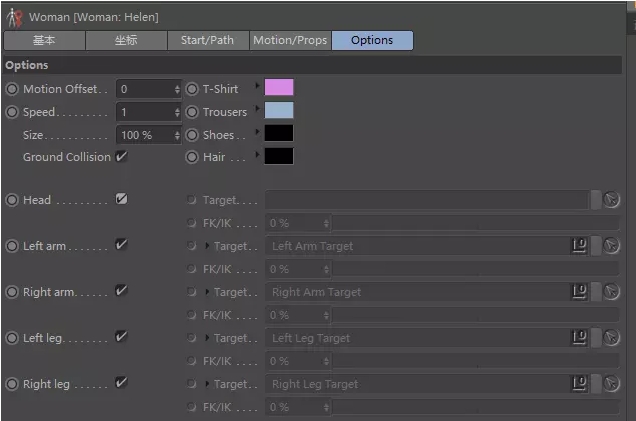Click the Right Leg Target tag icon
This screenshot has height=421, width=636.
coord(579,383)
